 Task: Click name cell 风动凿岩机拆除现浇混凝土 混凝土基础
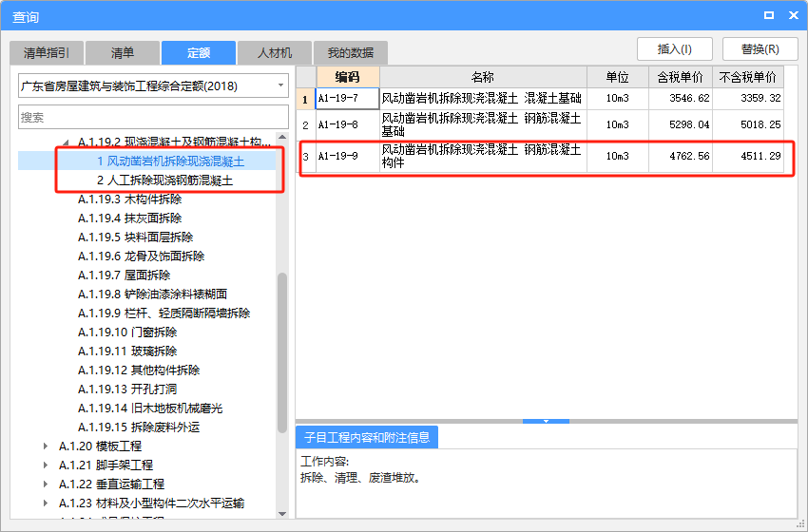(483, 99)
